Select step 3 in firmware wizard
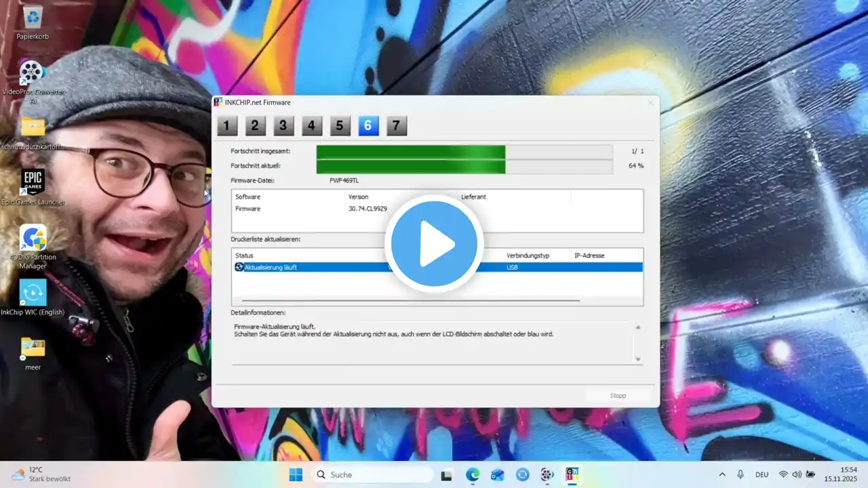 pos(283,125)
